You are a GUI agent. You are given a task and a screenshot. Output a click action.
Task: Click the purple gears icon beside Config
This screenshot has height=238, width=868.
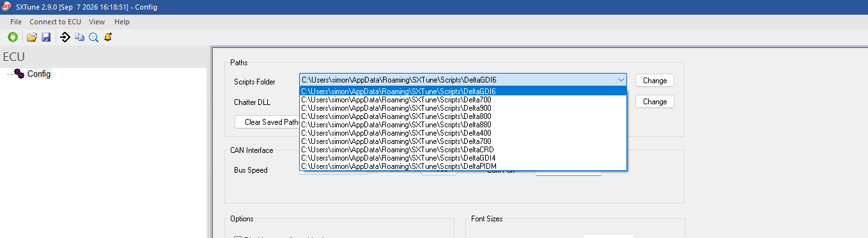19,74
